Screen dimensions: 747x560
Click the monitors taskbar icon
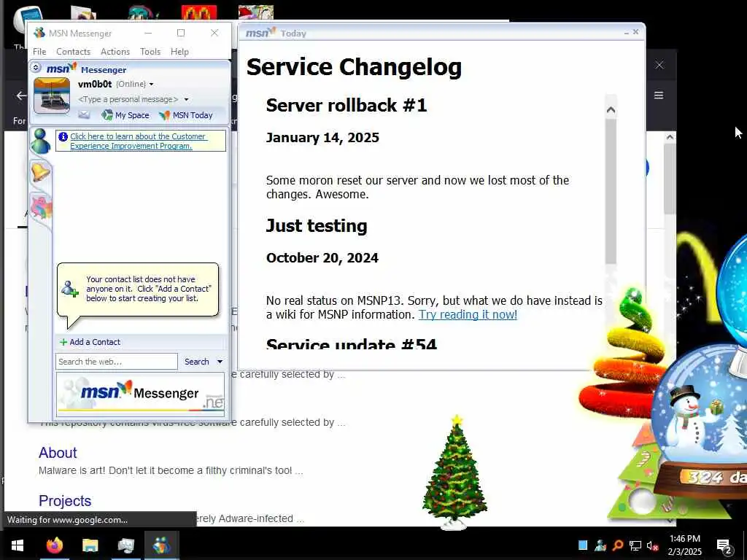tap(125, 545)
